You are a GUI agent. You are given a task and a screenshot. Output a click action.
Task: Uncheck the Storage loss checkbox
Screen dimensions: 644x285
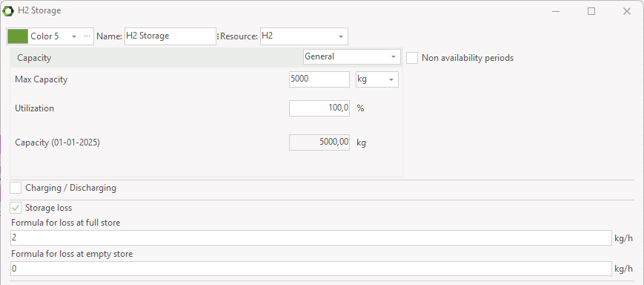pyautogui.click(x=16, y=208)
